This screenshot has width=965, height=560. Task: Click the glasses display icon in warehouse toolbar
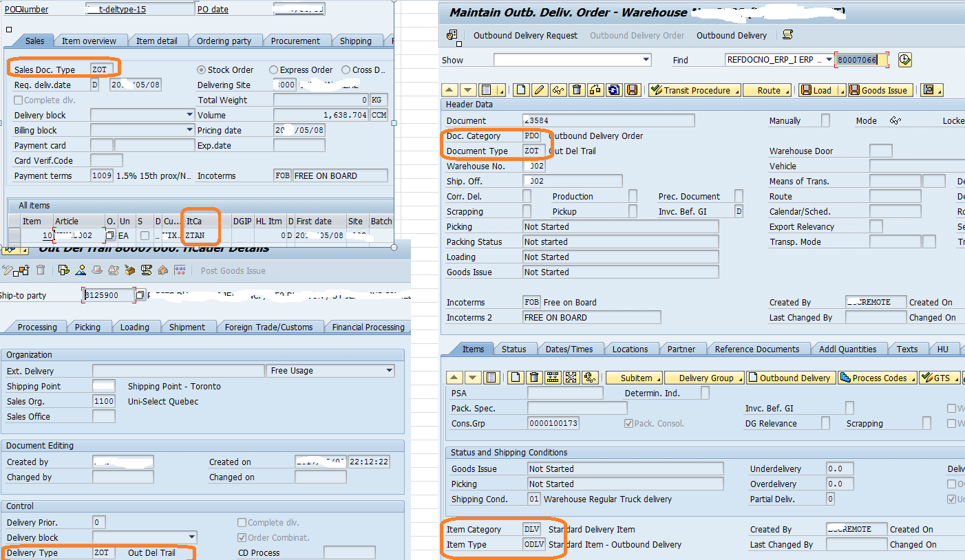click(x=558, y=90)
